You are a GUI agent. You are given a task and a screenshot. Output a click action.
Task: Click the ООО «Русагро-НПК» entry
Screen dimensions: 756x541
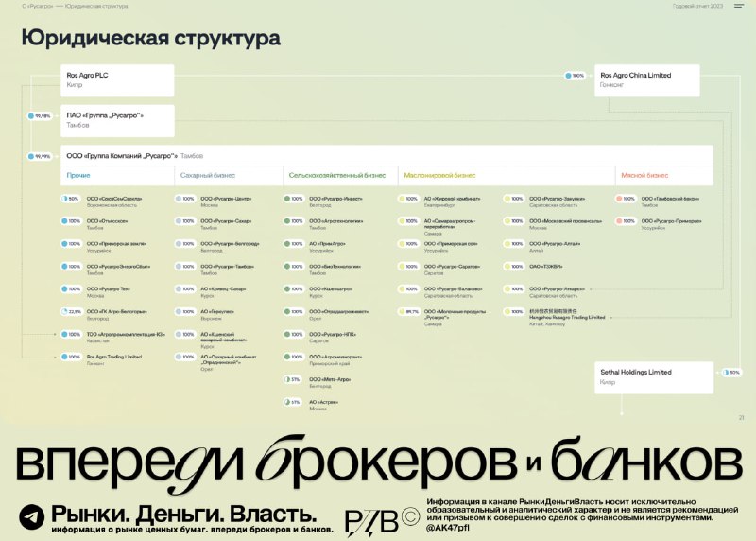[x=333, y=337]
